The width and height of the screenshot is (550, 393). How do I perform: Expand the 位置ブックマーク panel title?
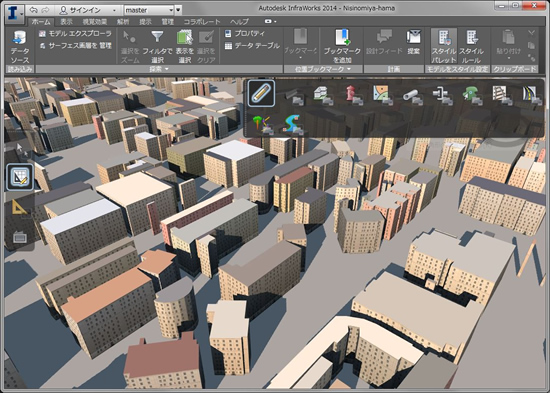(323, 69)
